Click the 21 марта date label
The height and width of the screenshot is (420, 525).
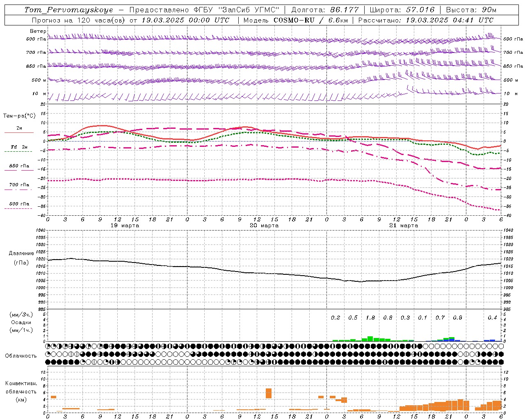tap(404, 226)
